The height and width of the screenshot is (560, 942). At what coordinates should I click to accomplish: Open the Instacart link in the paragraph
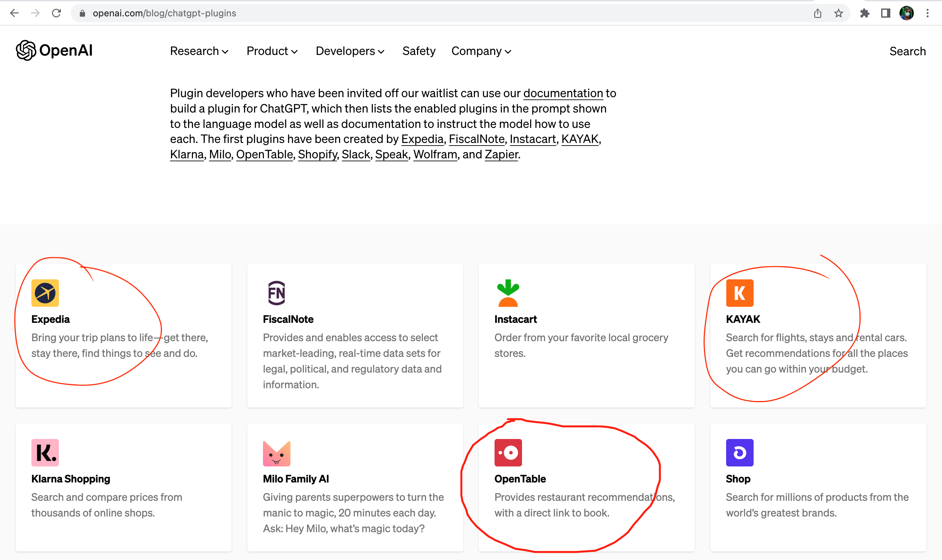coord(533,139)
